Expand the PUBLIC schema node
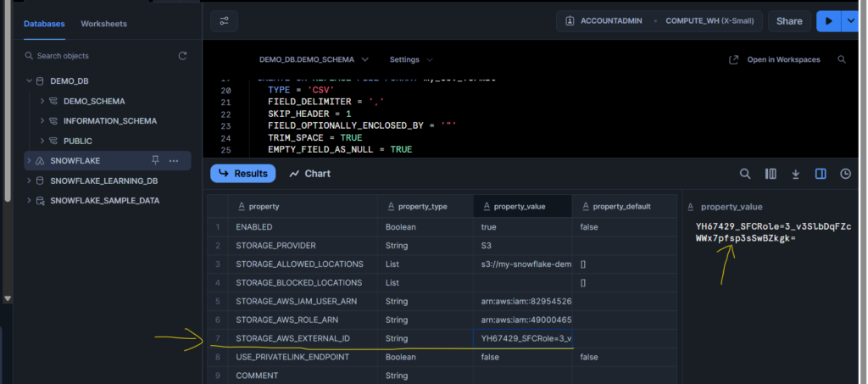 tap(42, 141)
